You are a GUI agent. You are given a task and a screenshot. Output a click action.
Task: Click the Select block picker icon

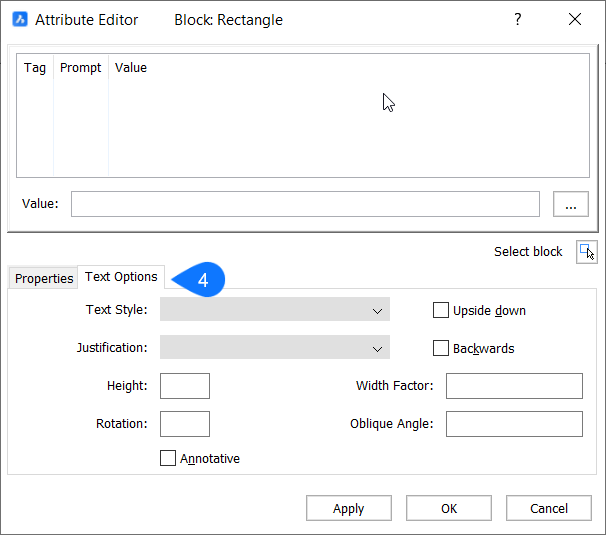point(587,252)
